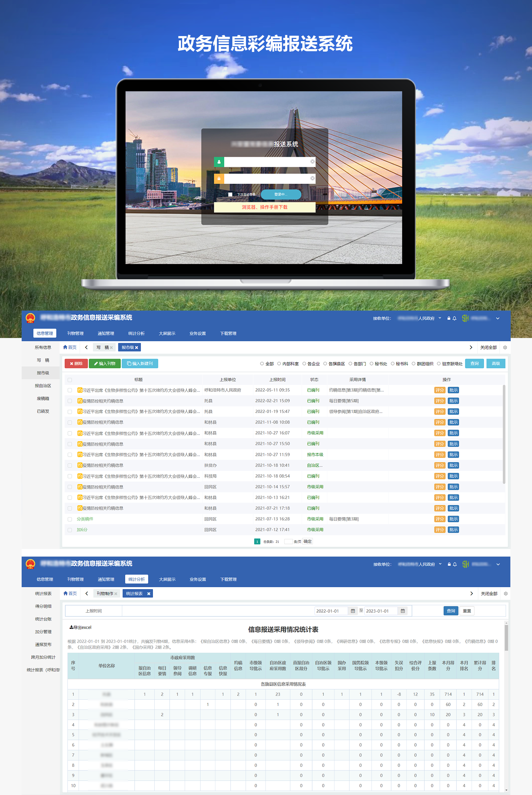Open calendar picker for end date 2023-01-01

403,611
